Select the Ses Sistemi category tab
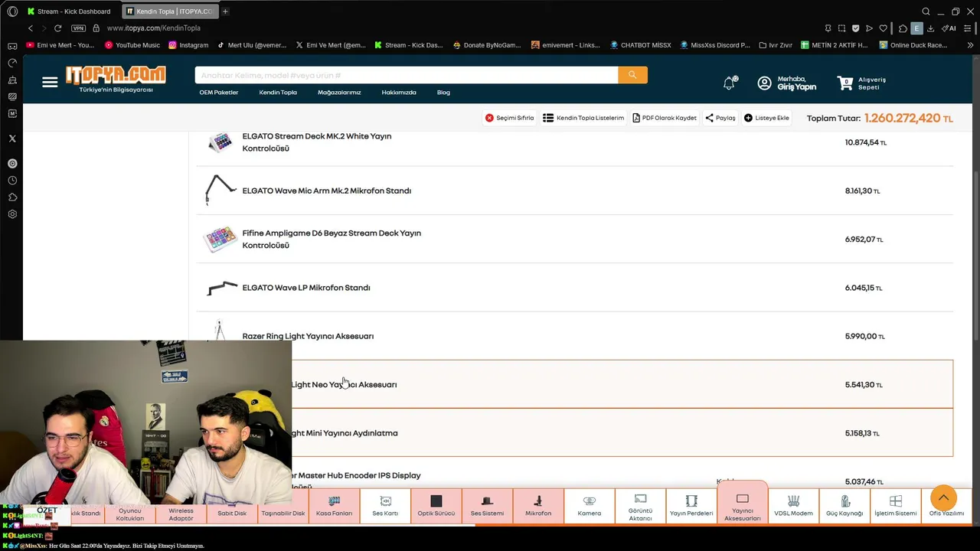Image resolution: width=980 pixels, height=551 pixels. (x=487, y=506)
